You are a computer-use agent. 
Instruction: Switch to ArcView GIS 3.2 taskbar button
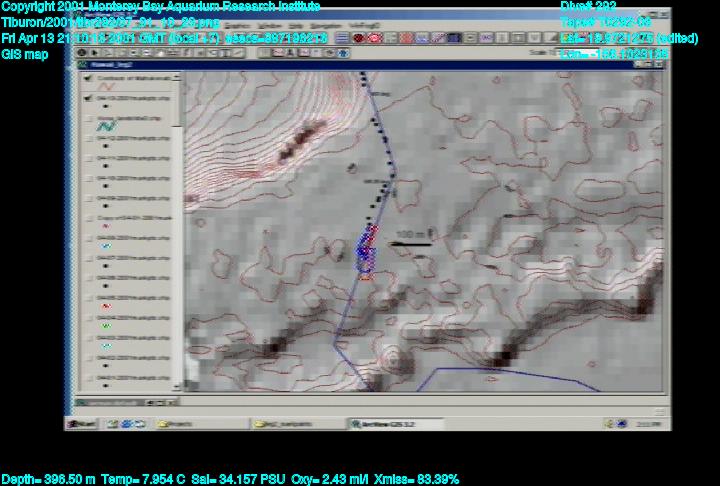point(381,424)
